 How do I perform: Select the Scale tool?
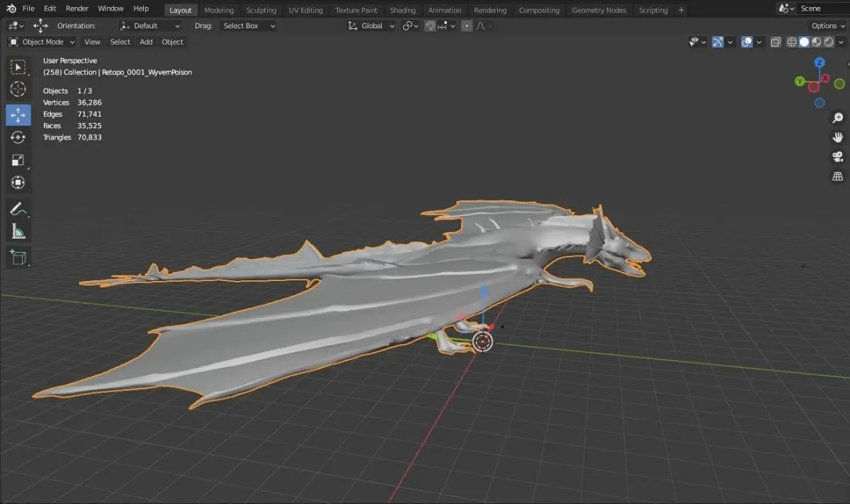(x=18, y=160)
